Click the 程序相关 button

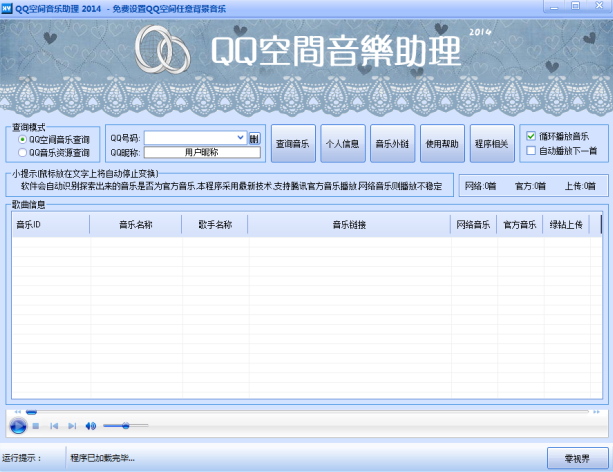[492, 144]
